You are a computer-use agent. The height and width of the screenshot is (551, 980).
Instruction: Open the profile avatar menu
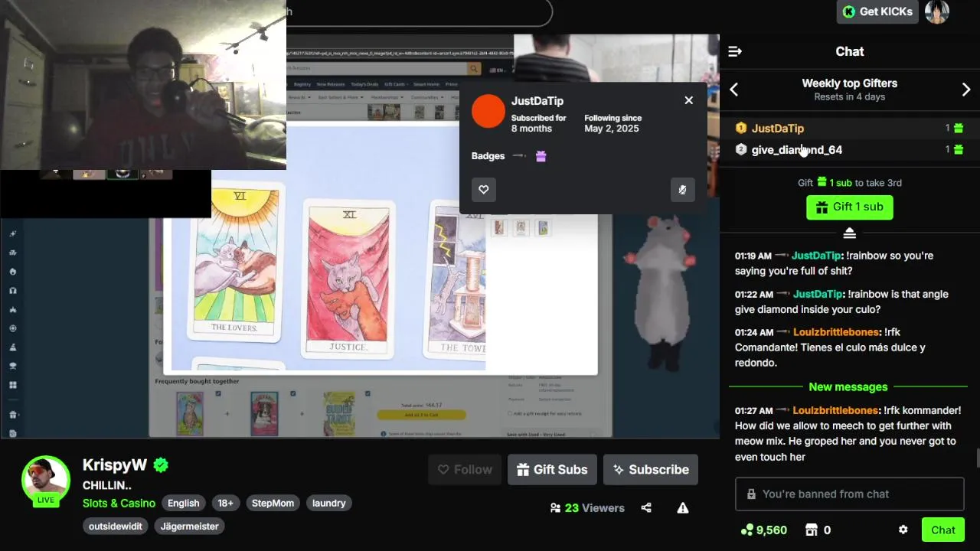[937, 11]
